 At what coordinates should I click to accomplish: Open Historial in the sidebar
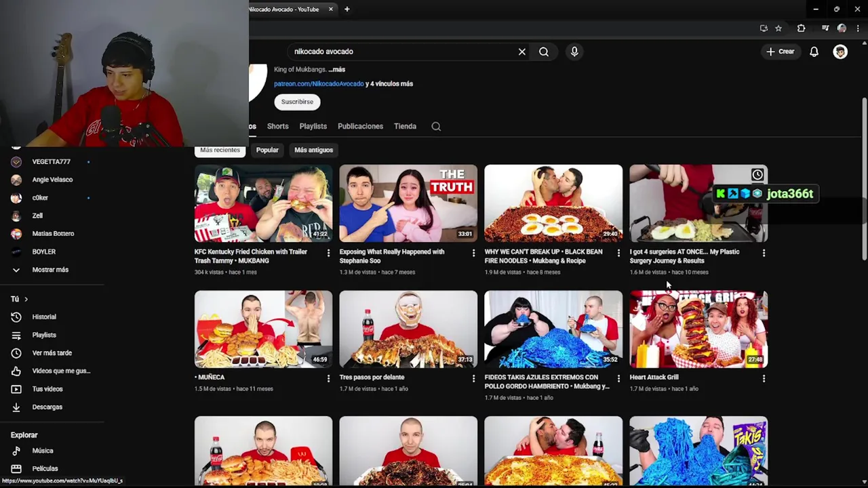[44, 317]
